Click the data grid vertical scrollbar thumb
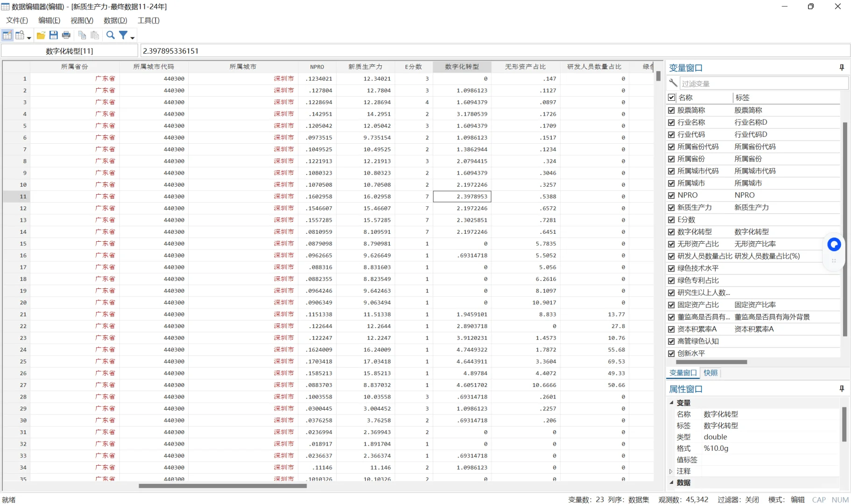 click(658, 76)
